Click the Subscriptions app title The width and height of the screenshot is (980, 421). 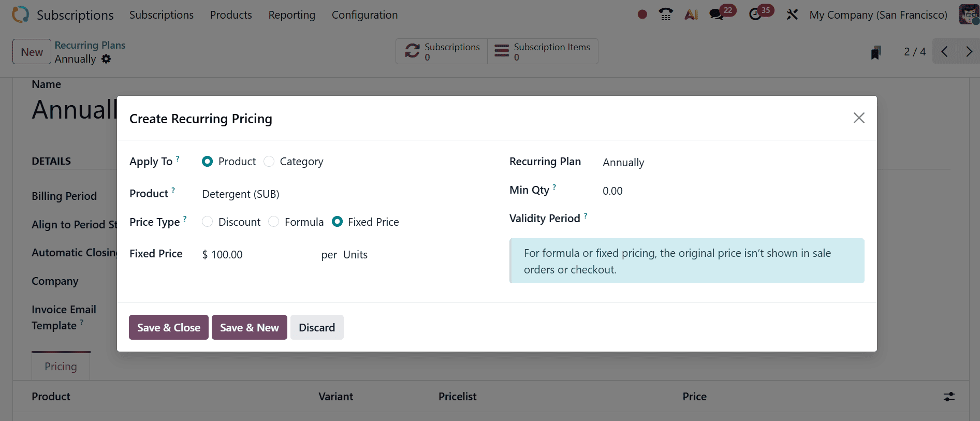(75, 15)
